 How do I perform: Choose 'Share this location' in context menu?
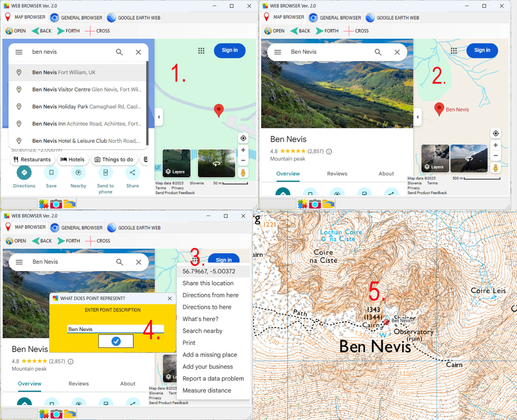pyautogui.click(x=213, y=283)
